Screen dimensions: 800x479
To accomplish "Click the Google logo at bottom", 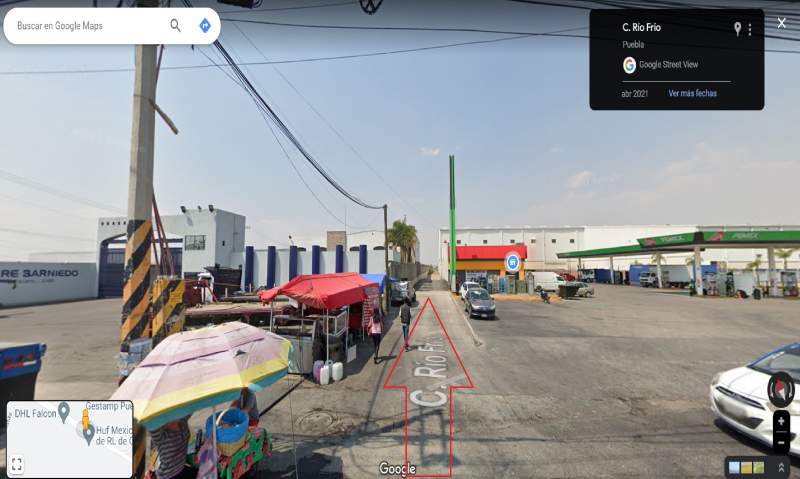I will [x=397, y=468].
